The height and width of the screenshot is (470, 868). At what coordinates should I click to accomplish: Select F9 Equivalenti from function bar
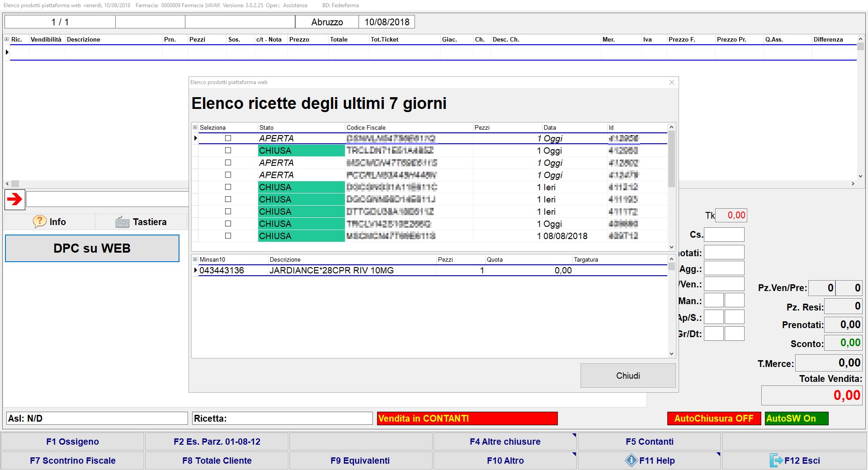click(x=360, y=461)
